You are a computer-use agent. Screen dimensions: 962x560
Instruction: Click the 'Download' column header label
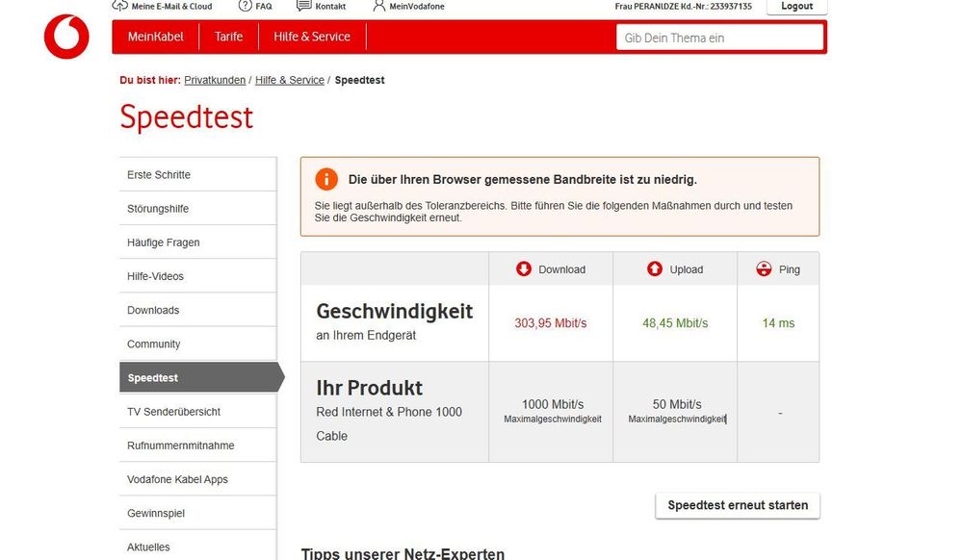point(562,269)
